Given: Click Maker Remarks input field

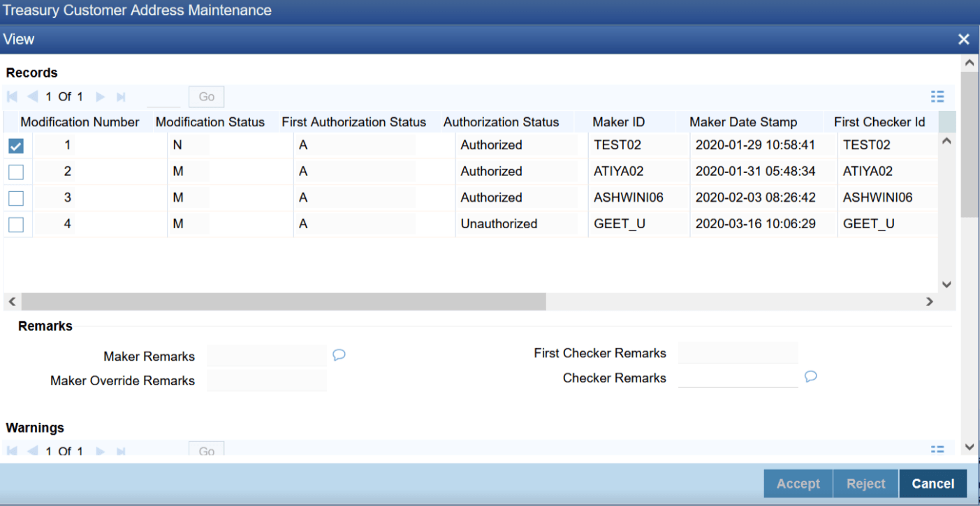Looking at the screenshot, I should 267,355.
